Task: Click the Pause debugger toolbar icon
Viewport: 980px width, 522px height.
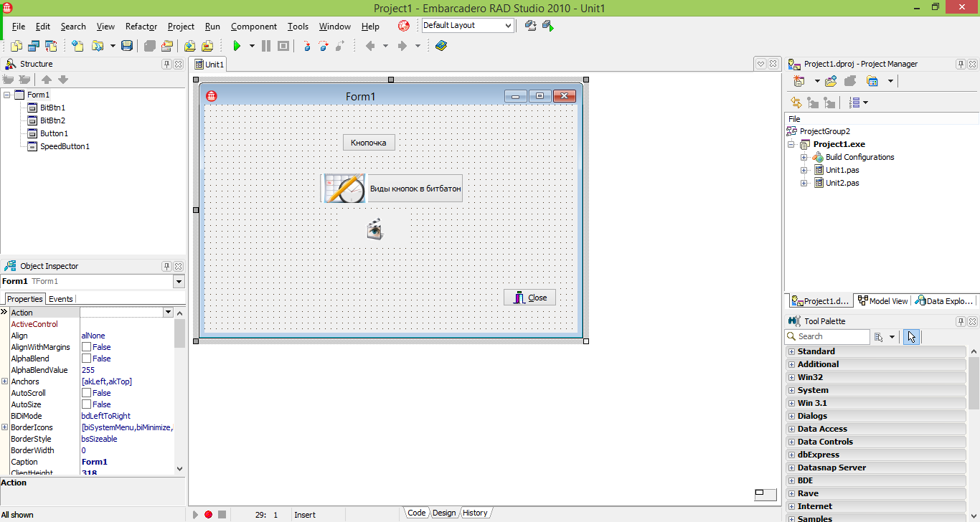Action: [266, 46]
